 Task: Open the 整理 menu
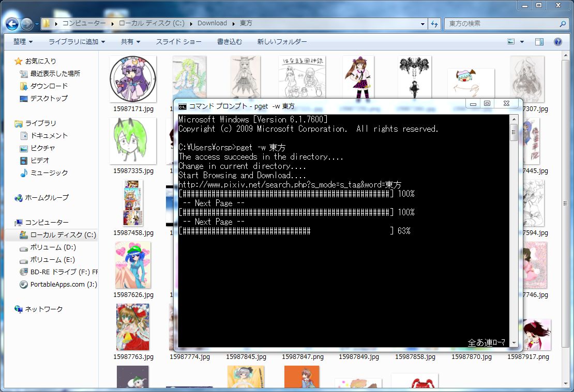[x=23, y=42]
